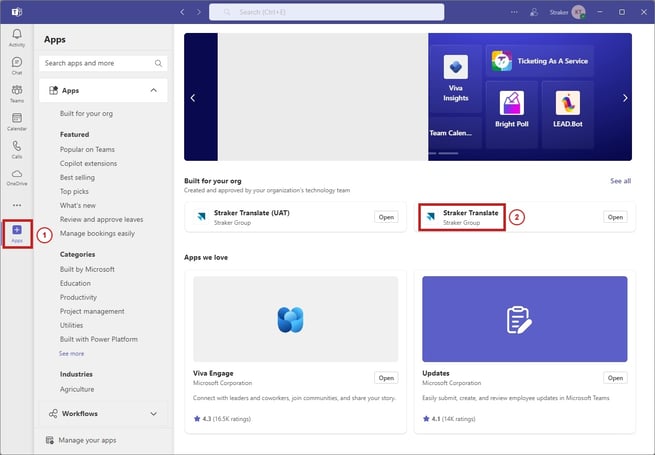Image resolution: width=655 pixels, height=455 pixels.
Task: Open Settings and more ellipsis in title bar
Action: (x=514, y=12)
